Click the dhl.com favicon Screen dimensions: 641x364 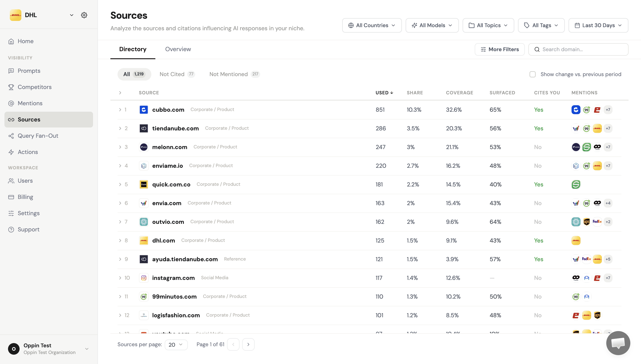(144, 241)
